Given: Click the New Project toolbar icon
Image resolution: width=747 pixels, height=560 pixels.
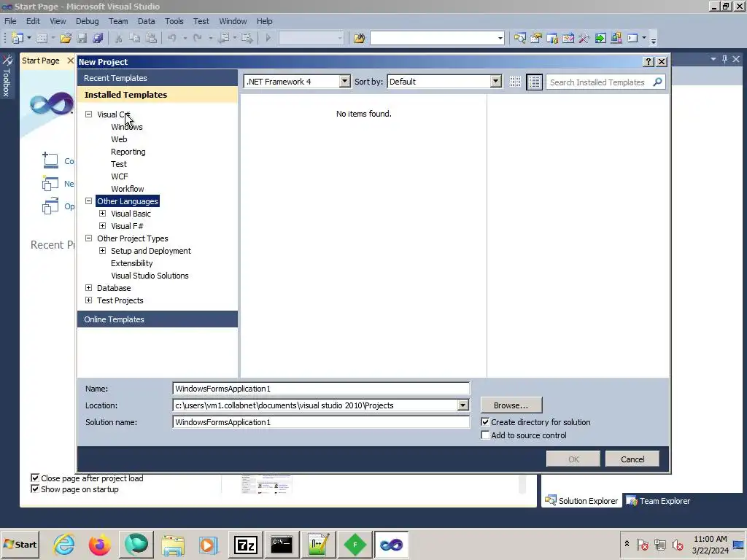Looking at the screenshot, I should [x=18, y=38].
